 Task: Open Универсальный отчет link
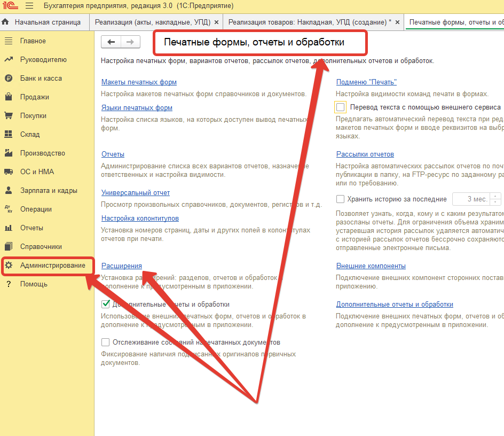(136, 192)
